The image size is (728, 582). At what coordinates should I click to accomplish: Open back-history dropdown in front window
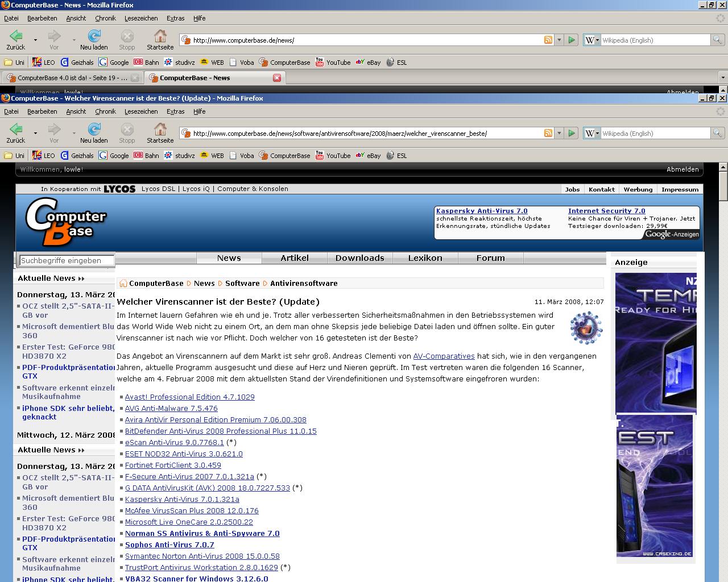tap(35, 133)
